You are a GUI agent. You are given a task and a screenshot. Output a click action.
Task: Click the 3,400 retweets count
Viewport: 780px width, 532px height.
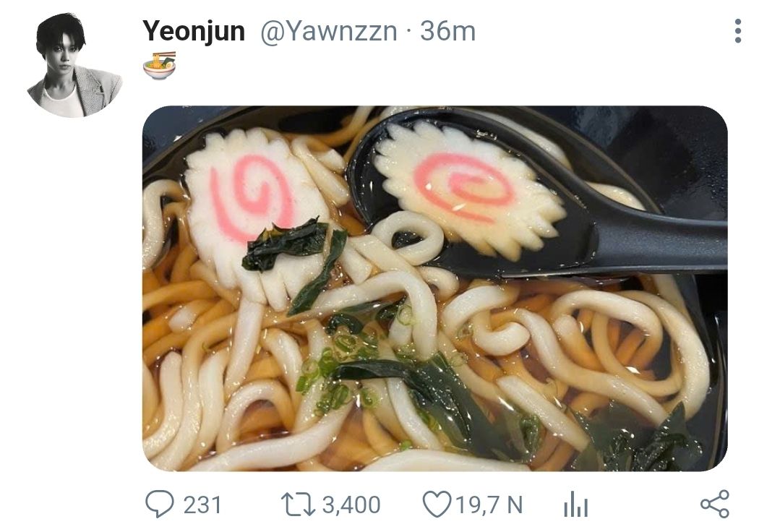[351, 505]
